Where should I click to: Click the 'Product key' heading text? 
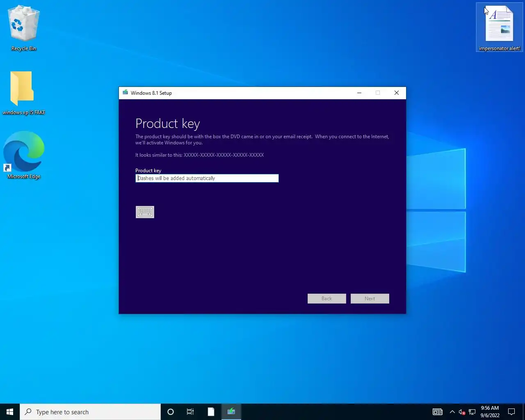[x=168, y=123]
